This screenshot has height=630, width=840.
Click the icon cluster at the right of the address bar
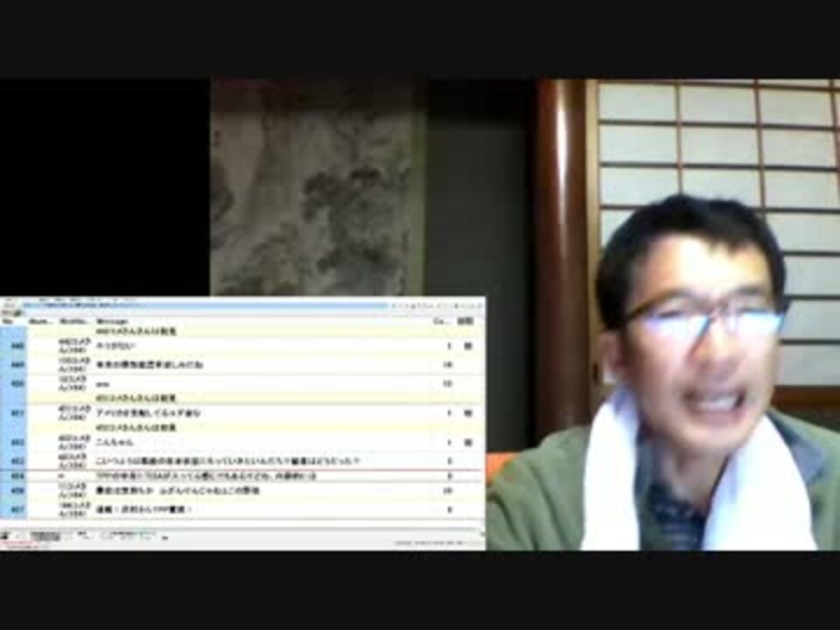436,306
